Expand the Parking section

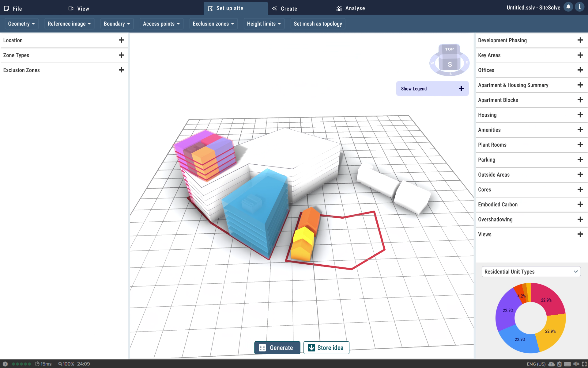pos(580,160)
